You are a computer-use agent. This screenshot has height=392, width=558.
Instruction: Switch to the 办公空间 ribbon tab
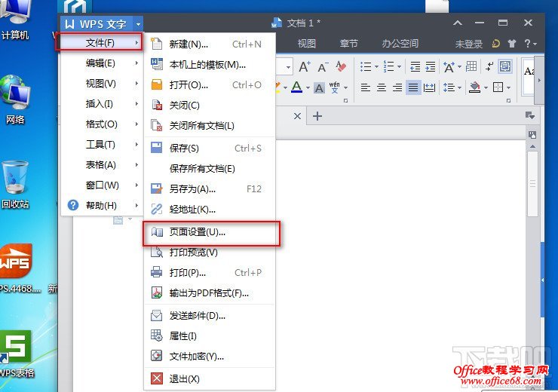(x=400, y=44)
